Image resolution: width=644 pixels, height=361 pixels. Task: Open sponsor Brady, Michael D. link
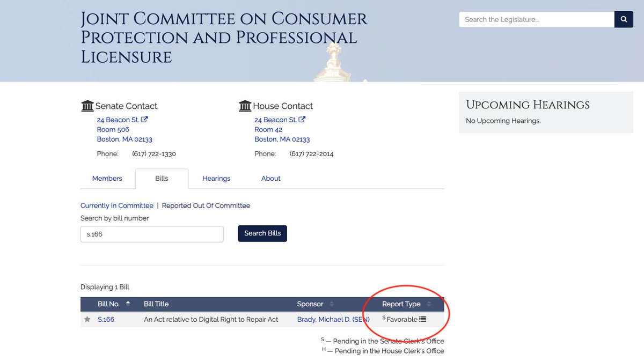(x=333, y=319)
